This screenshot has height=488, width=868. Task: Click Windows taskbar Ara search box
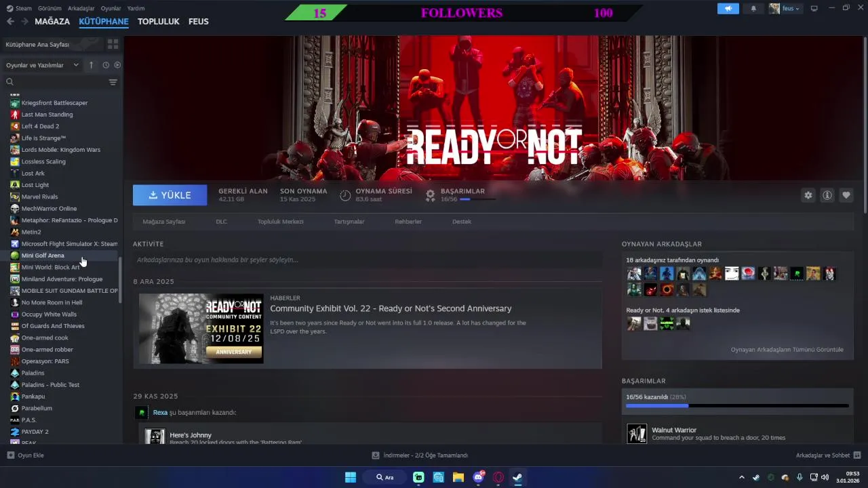385,477
